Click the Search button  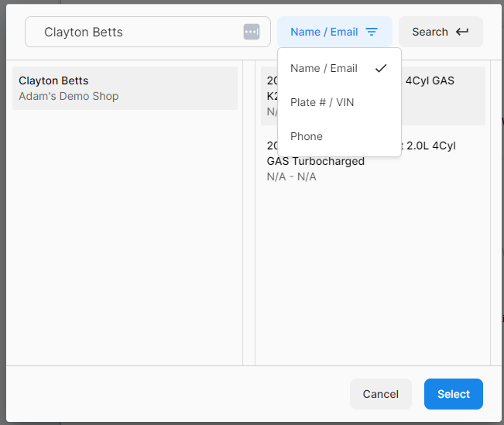pyautogui.click(x=441, y=32)
